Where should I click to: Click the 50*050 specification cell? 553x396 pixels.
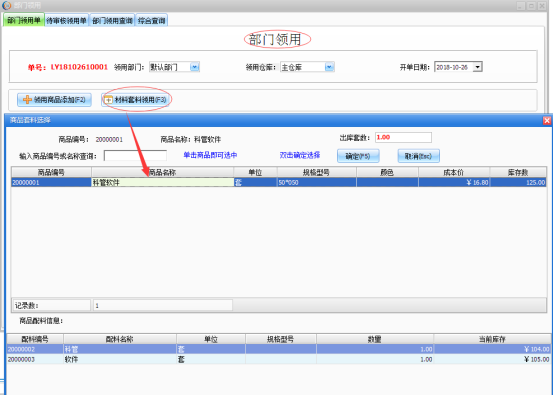(316, 182)
